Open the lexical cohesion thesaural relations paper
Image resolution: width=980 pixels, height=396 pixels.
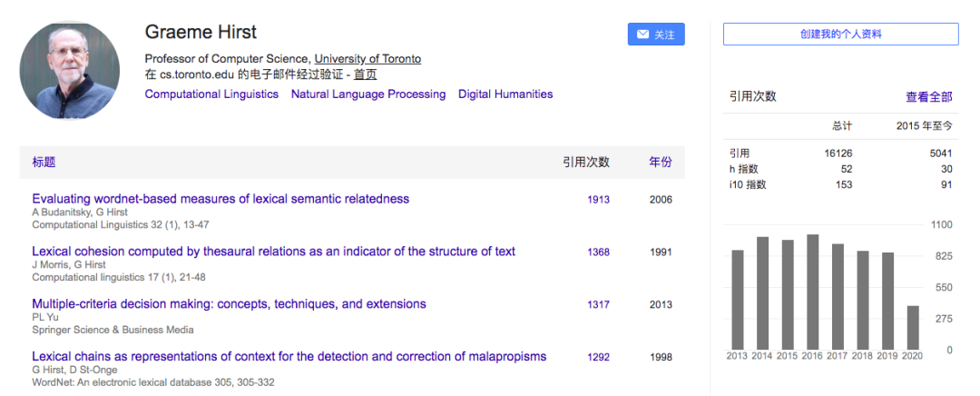273,252
